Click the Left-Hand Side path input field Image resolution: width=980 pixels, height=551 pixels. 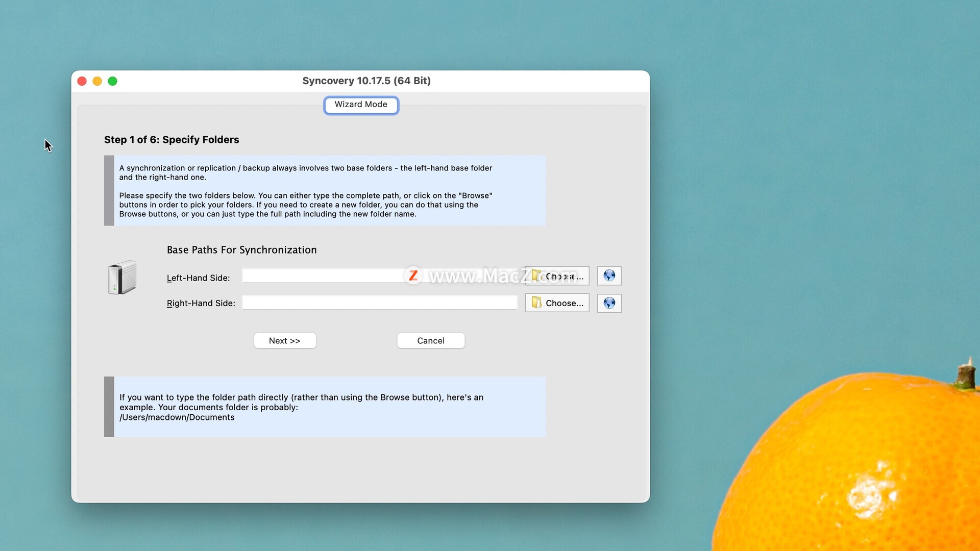click(x=379, y=276)
